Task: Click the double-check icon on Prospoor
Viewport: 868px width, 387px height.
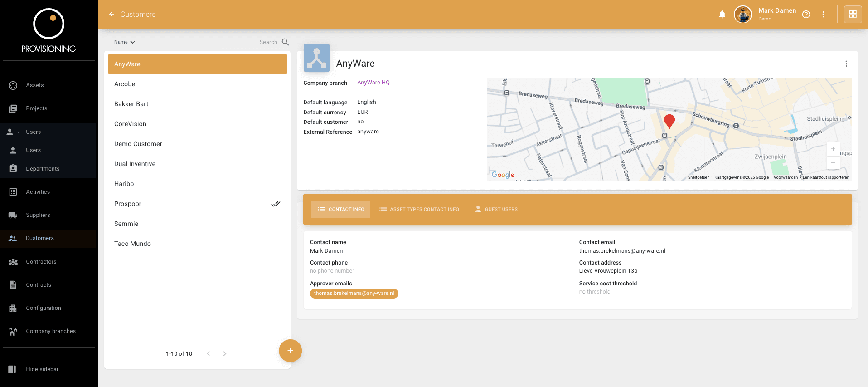Action: click(276, 204)
